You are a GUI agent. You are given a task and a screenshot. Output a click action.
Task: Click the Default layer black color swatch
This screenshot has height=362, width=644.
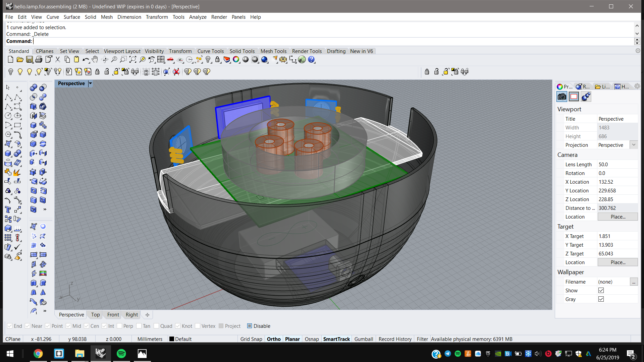[172, 339]
